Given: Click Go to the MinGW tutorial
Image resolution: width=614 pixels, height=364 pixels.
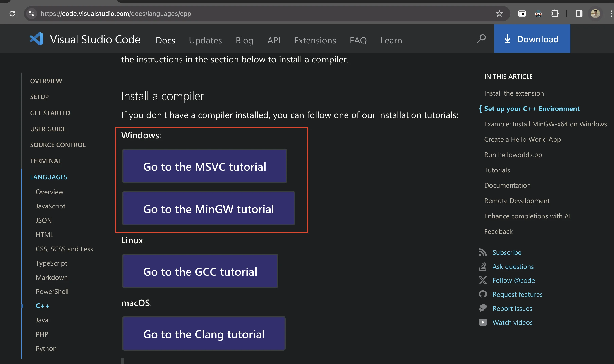Looking at the screenshot, I should 209,208.
